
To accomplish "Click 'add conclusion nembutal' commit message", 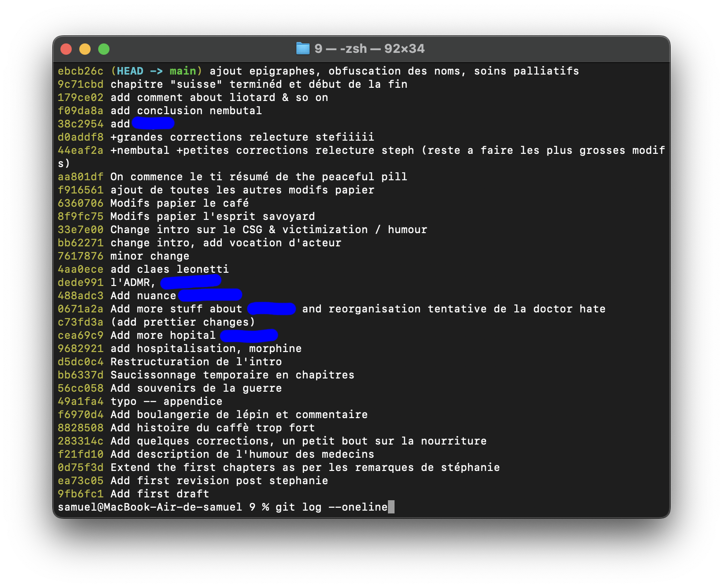I will pyautogui.click(x=186, y=111).
